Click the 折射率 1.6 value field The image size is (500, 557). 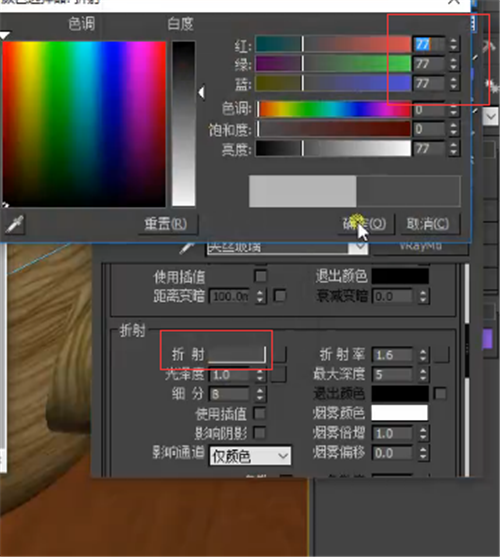coord(392,355)
